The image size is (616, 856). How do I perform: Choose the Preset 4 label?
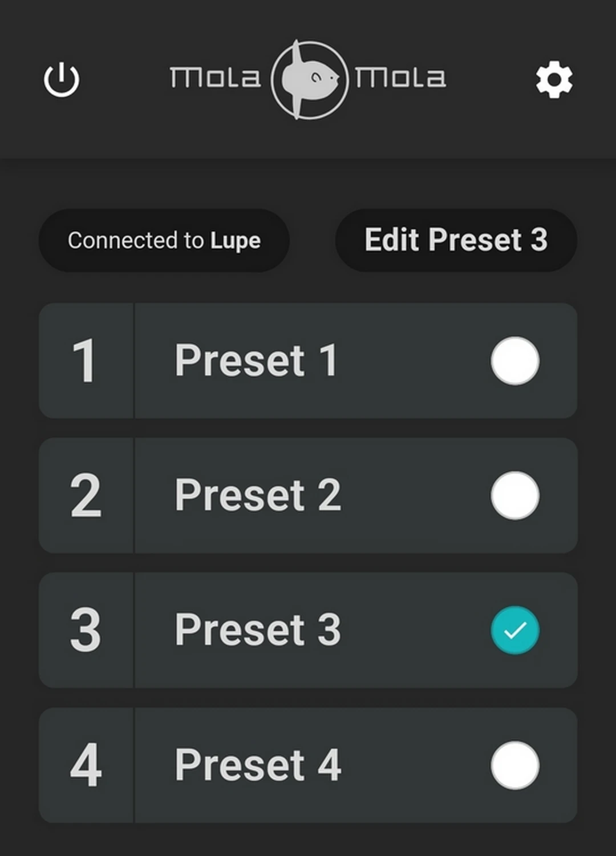[258, 765]
